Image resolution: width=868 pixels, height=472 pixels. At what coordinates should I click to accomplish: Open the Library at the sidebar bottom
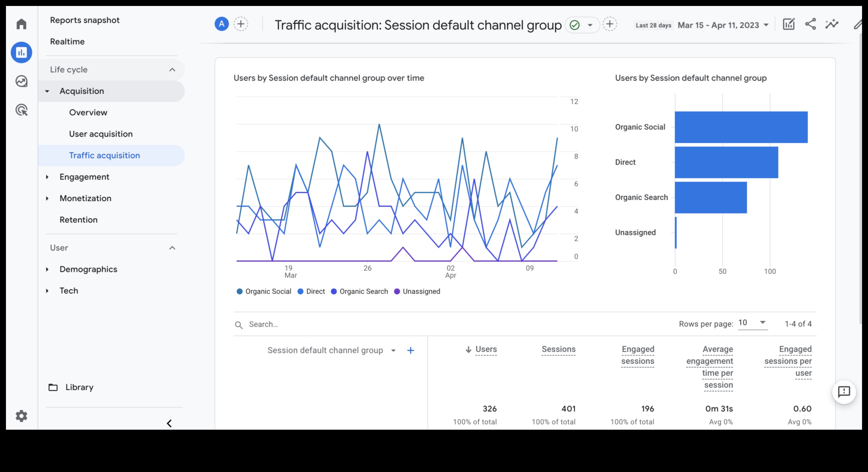[x=80, y=387]
